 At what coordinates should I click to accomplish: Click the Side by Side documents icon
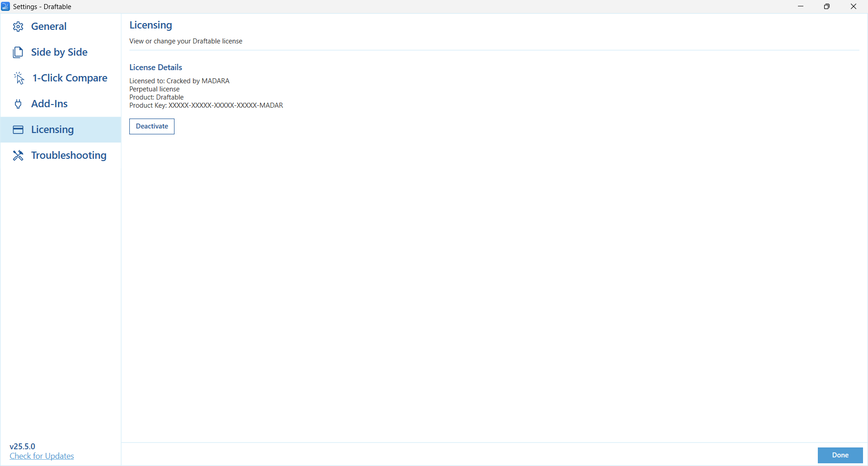[x=18, y=52]
